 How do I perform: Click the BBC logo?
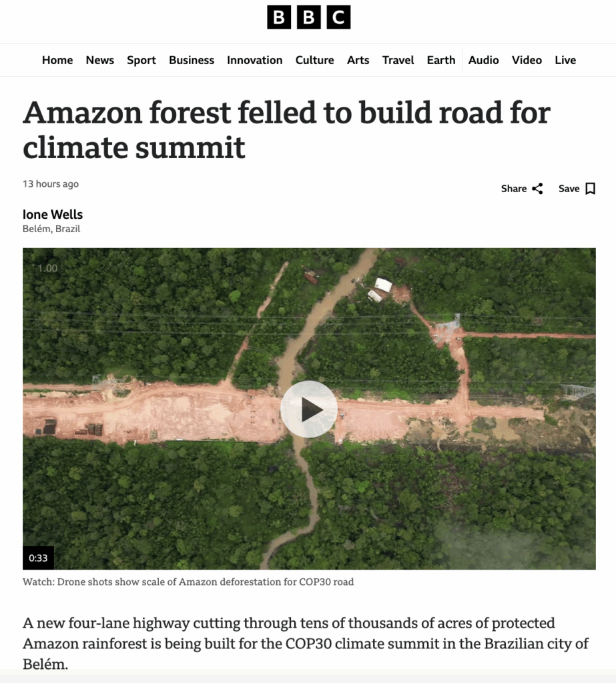tap(308, 17)
